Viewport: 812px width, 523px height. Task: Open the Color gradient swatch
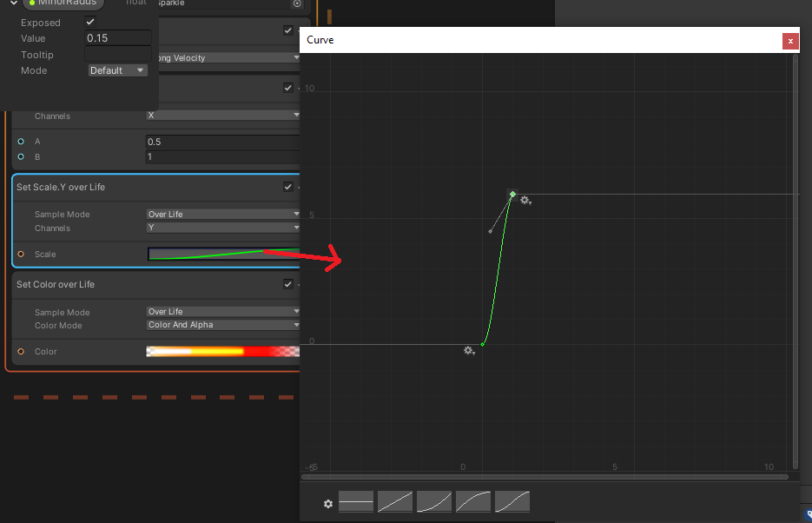point(222,352)
